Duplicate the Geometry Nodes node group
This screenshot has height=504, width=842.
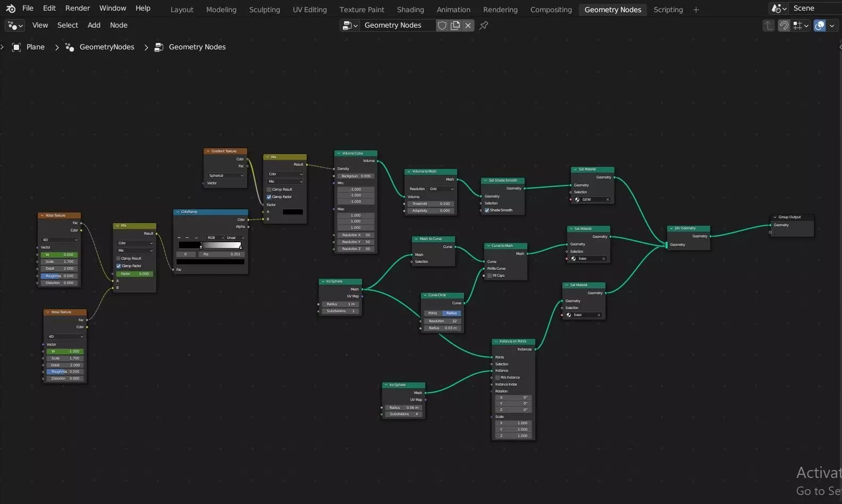click(x=455, y=25)
